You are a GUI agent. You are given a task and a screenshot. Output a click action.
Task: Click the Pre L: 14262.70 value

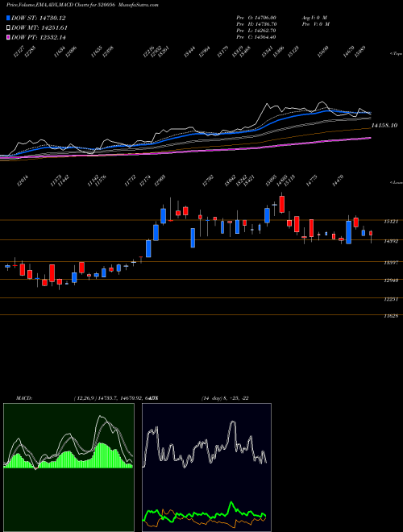point(256,30)
